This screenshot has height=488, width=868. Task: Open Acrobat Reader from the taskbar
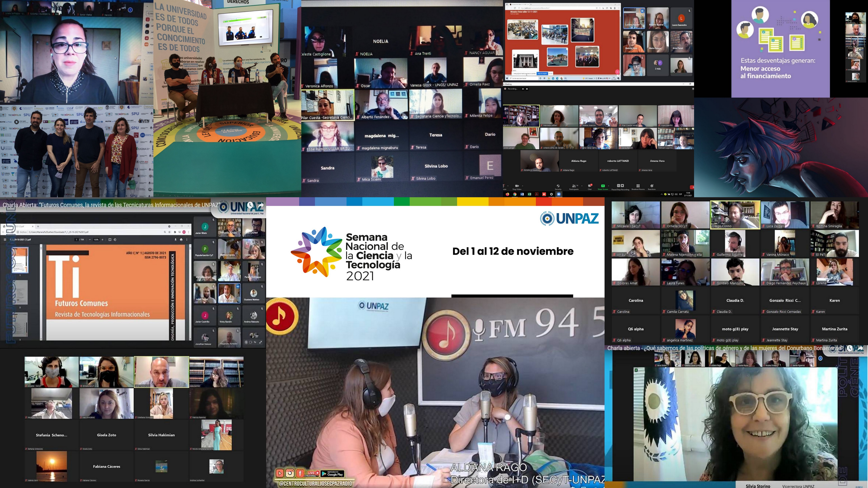[537, 194]
